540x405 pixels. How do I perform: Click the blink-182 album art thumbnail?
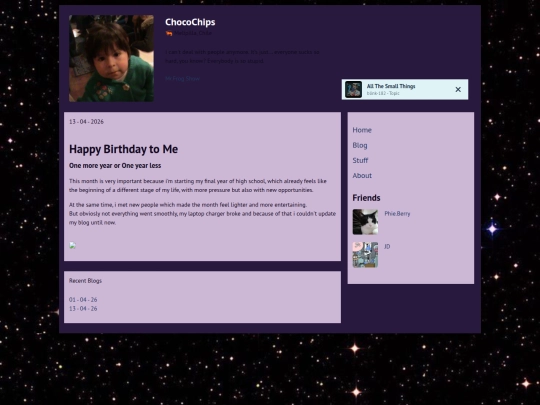coord(353,90)
